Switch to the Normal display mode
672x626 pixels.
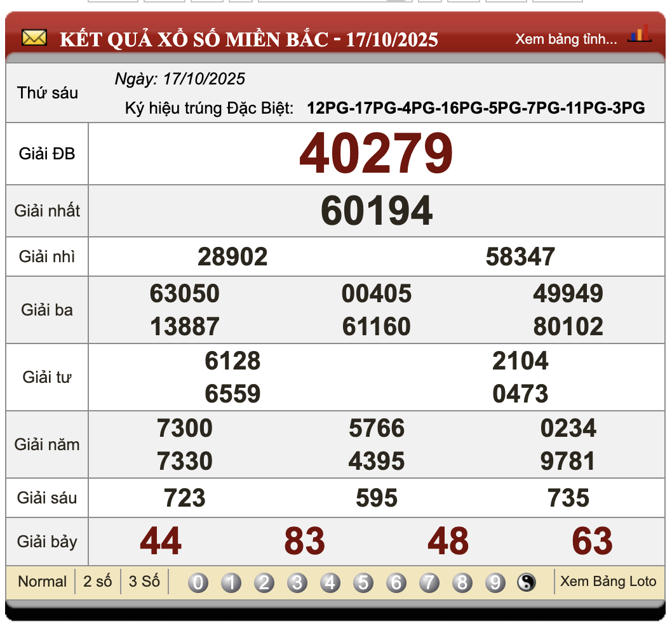point(42,582)
